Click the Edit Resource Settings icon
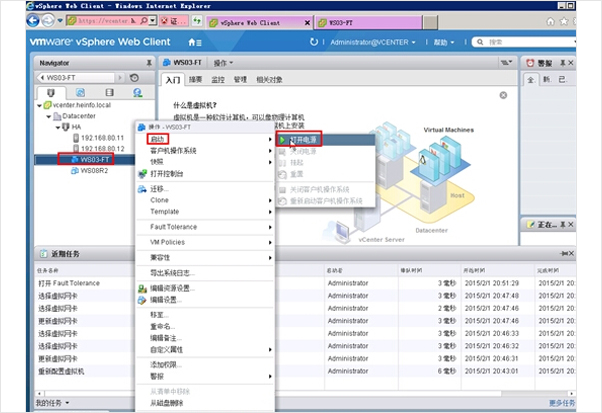This screenshot has height=413, width=602. click(x=142, y=289)
